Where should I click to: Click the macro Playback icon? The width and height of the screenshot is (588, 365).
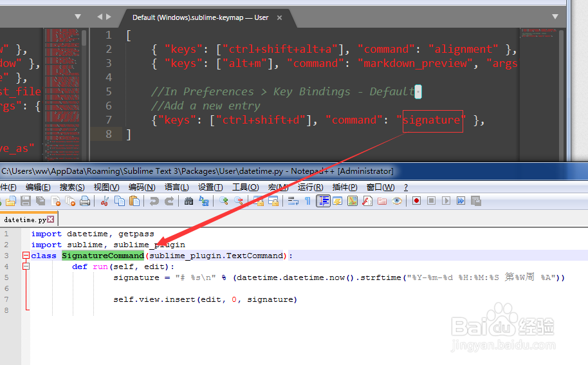tap(446, 201)
